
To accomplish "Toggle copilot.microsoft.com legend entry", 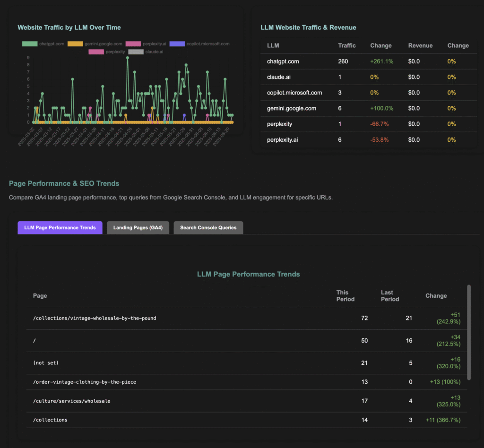I will [199, 44].
